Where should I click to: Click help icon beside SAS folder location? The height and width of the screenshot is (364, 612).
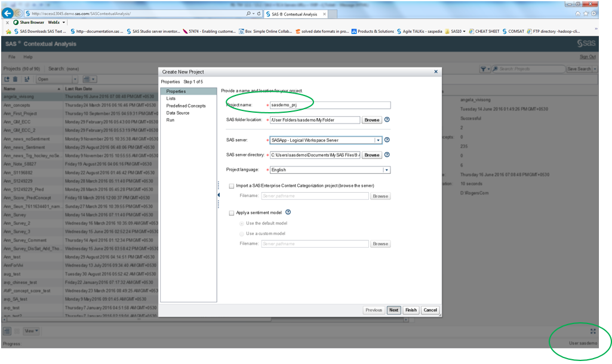[387, 120]
